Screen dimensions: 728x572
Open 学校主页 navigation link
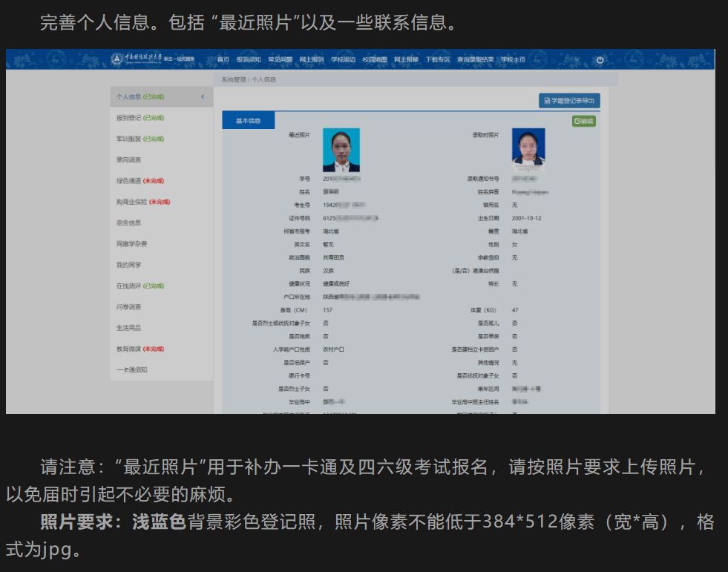(514, 59)
